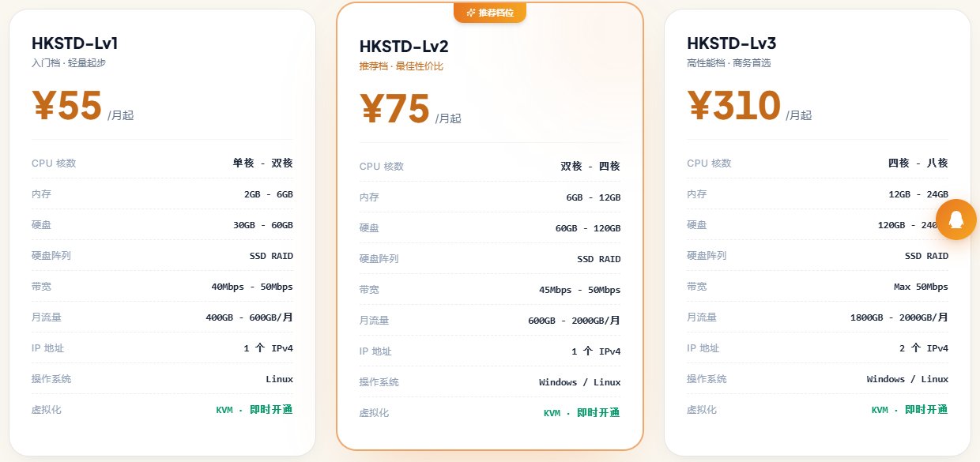This screenshot has width=980, height=462.
Task: Click IP value 2 个 IPv4
Action: [924, 348]
